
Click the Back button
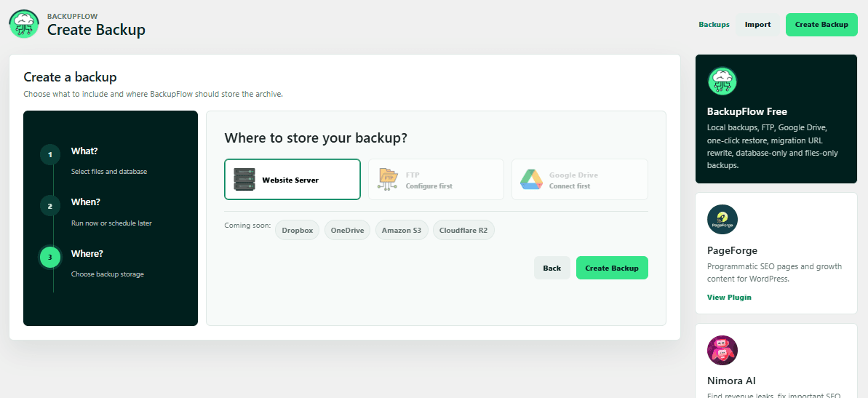click(x=552, y=268)
